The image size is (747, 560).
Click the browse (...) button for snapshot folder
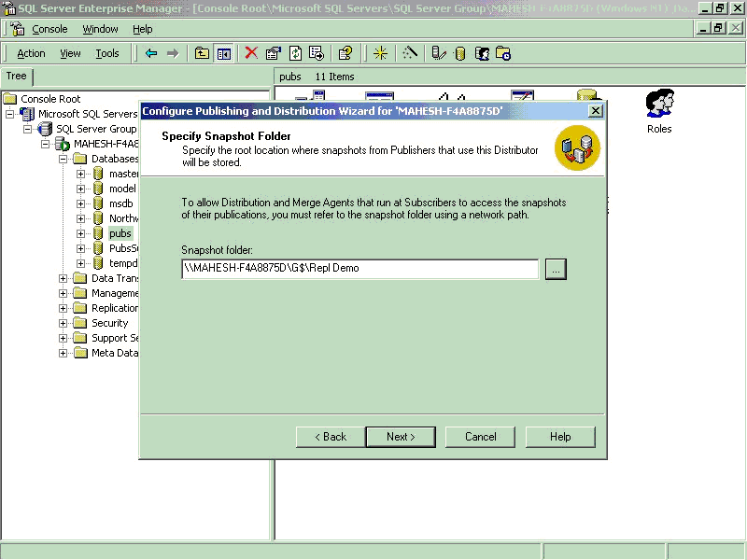click(556, 269)
